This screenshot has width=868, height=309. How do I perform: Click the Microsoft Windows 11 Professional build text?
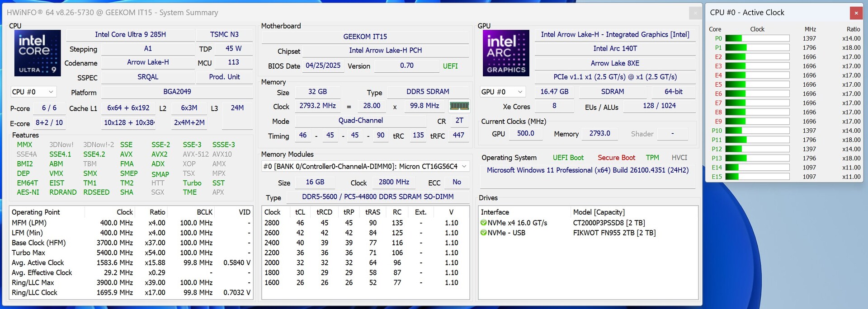point(588,170)
